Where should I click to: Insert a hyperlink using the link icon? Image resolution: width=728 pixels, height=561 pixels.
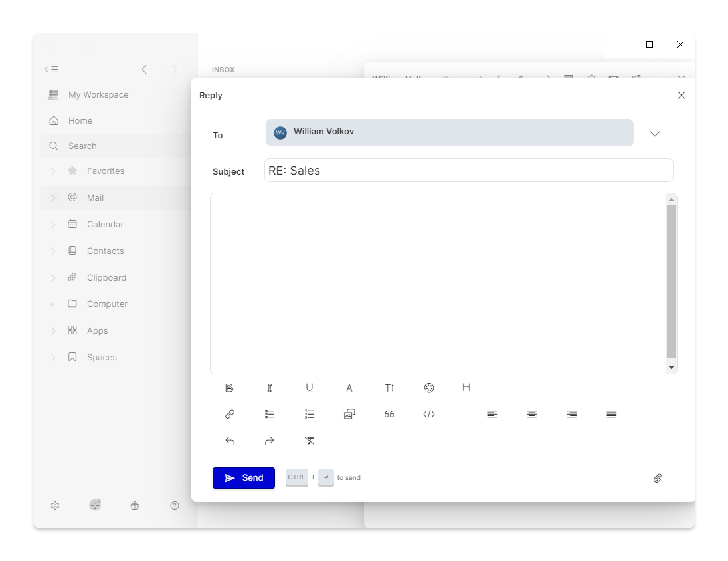(x=230, y=414)
